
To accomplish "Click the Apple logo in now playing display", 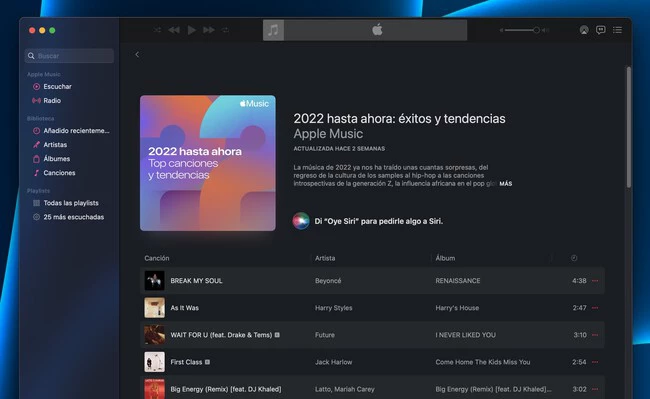I will click(377, 30).
